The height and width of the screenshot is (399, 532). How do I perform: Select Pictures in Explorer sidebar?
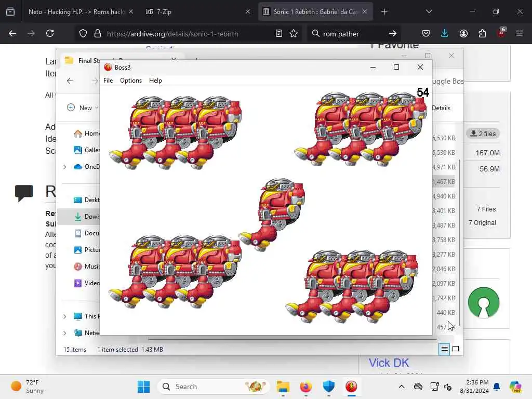click(87, 250)
